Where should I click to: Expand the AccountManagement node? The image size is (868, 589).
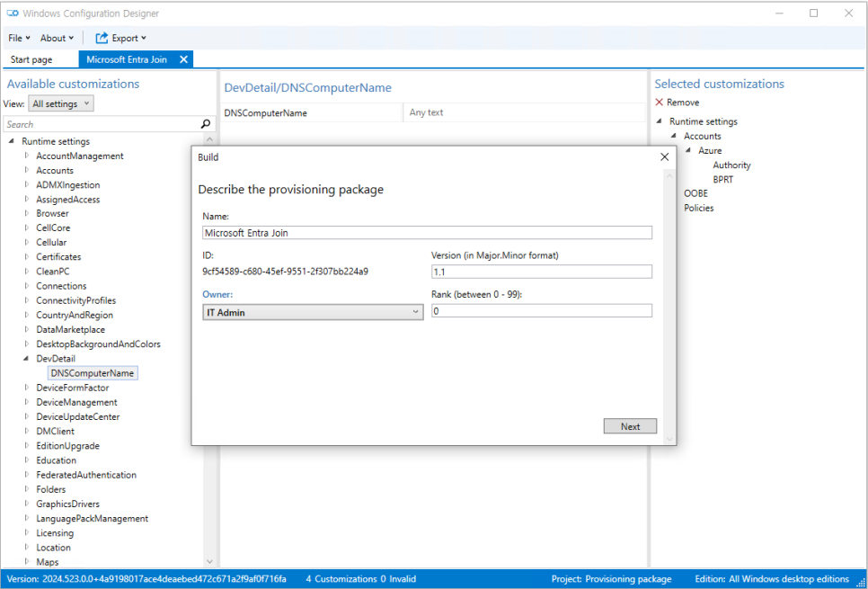point(27,156)
